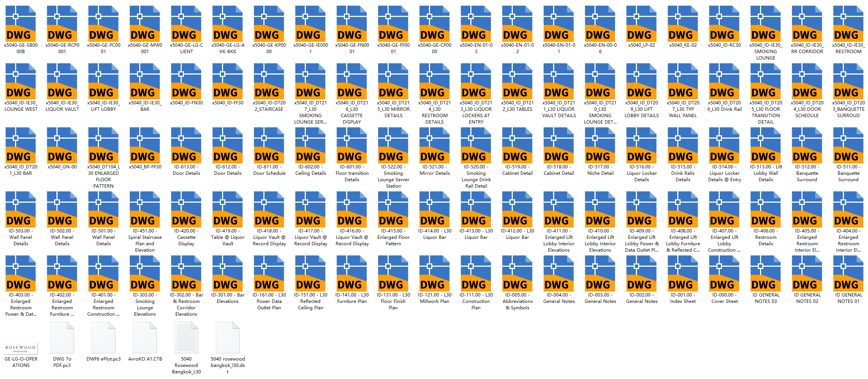This screenshot has height=379, width=868.
Task: Select the x5040_ID-IE30_RESTROOM DWG file icon
Action: [848, 23]
